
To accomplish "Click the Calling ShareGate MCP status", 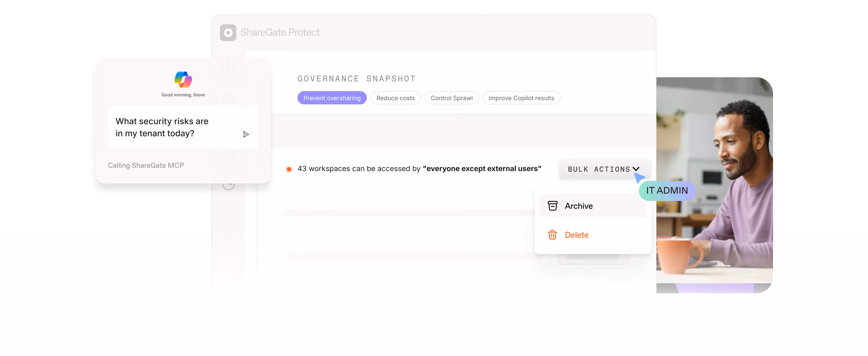I will [x=146, y=165].
